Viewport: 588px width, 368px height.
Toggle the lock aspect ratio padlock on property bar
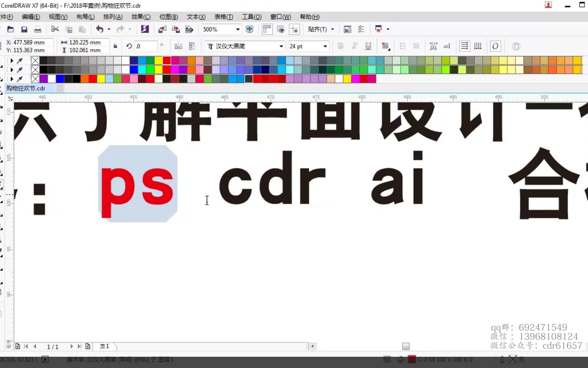point(115,46)
